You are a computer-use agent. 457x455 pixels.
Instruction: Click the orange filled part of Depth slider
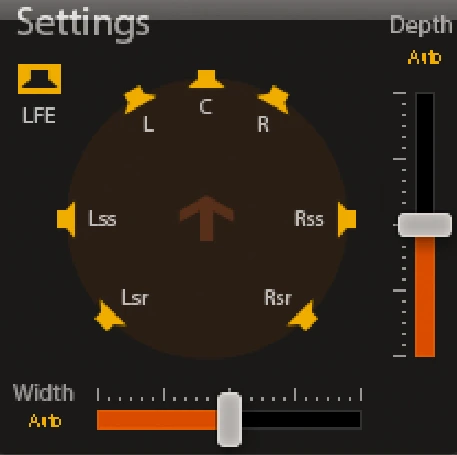click(425, 297)
